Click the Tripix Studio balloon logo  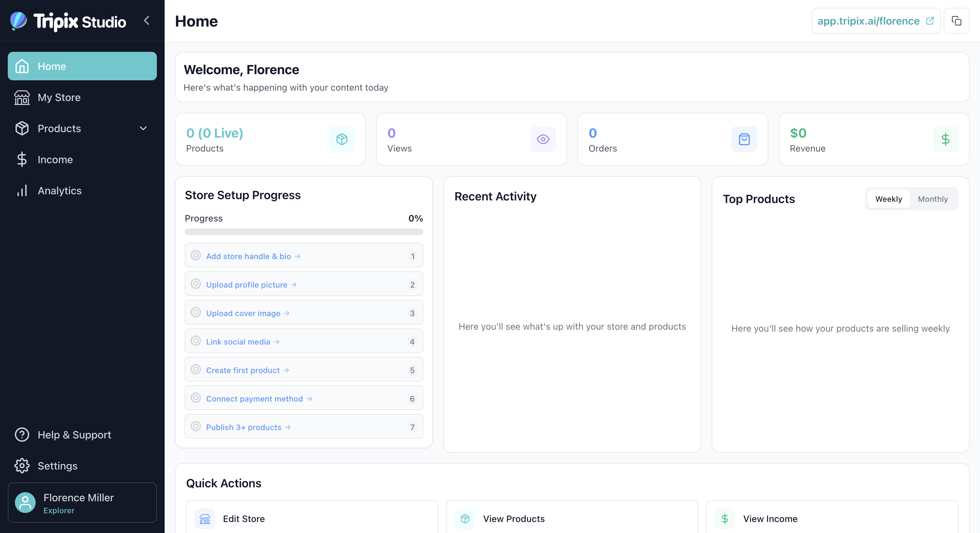(18, 21)
